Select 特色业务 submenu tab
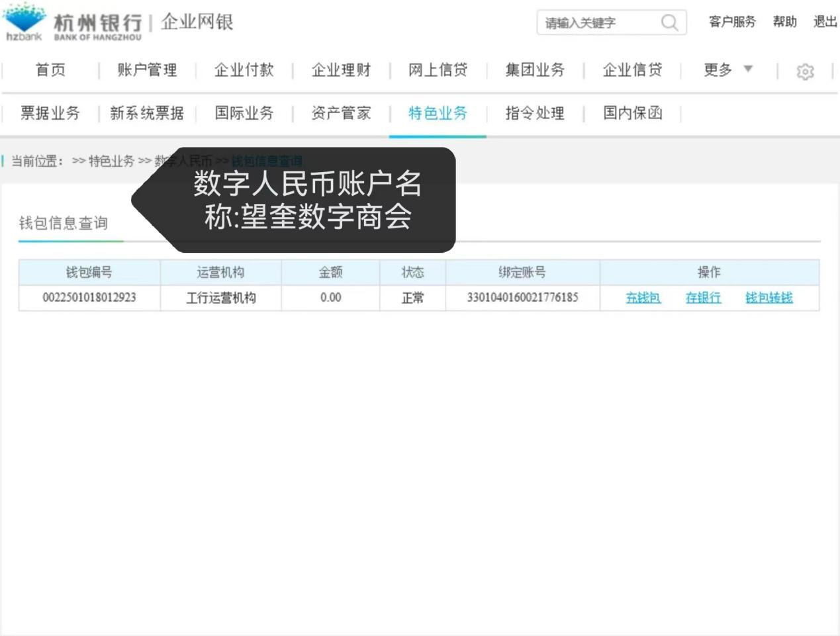The image size is (840, 636). click(438, 113)
